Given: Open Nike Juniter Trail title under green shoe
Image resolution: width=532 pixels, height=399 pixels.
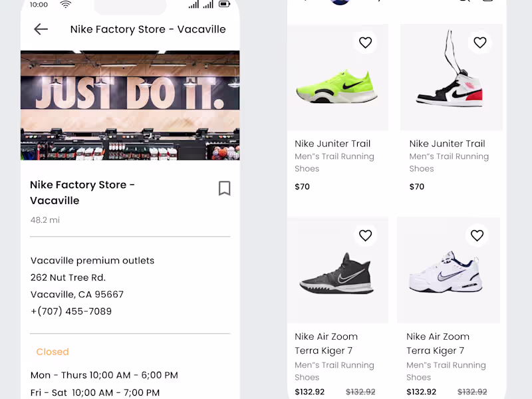Looking at the screenshot, I should click(x=332, y=144).
